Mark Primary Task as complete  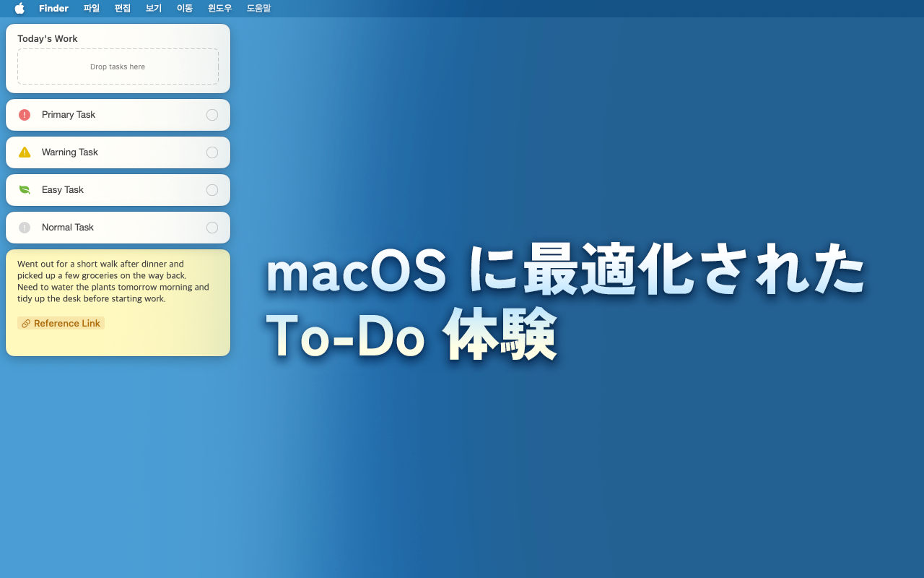pyautogui.click(x=212, y=115)
